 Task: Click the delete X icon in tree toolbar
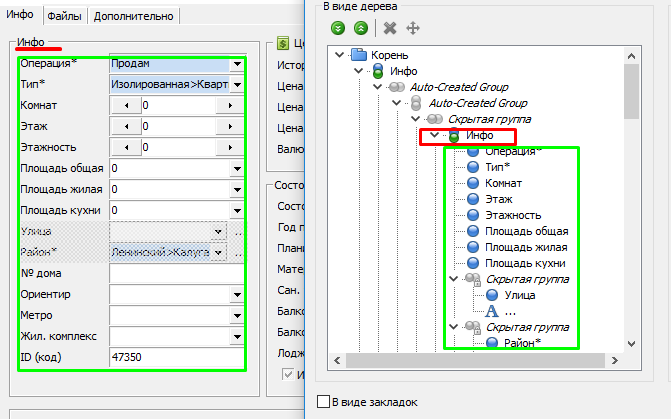(389, 28)
